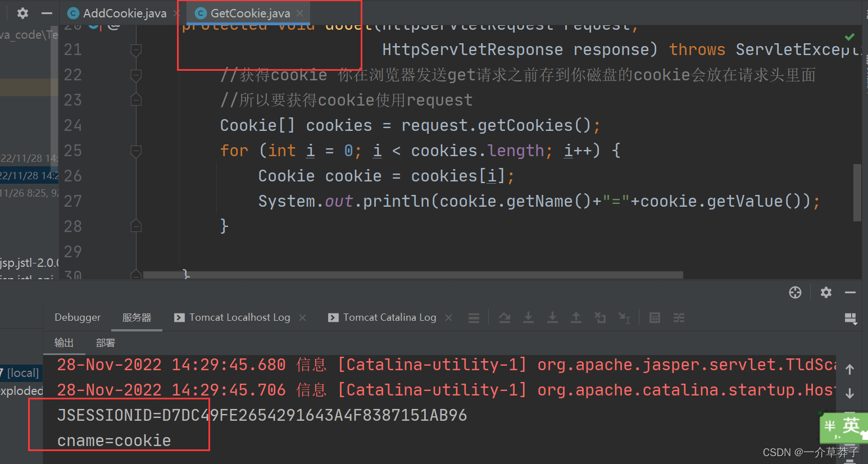This screenshot has height=464, width=868.
Task: Click line number 27 in gutter
Action: [x=73, y=201]
